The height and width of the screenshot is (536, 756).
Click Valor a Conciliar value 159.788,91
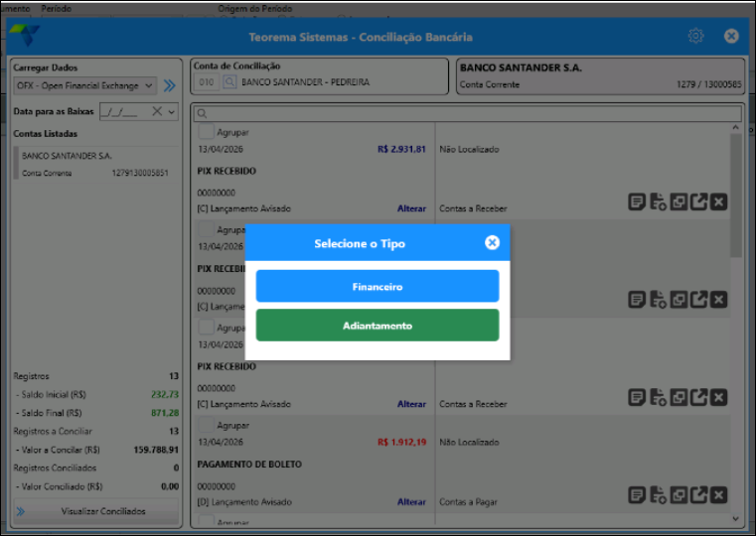tap(156, 450)
